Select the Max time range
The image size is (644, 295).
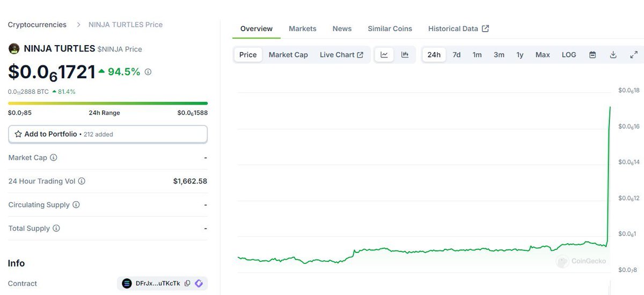[543, 55]
